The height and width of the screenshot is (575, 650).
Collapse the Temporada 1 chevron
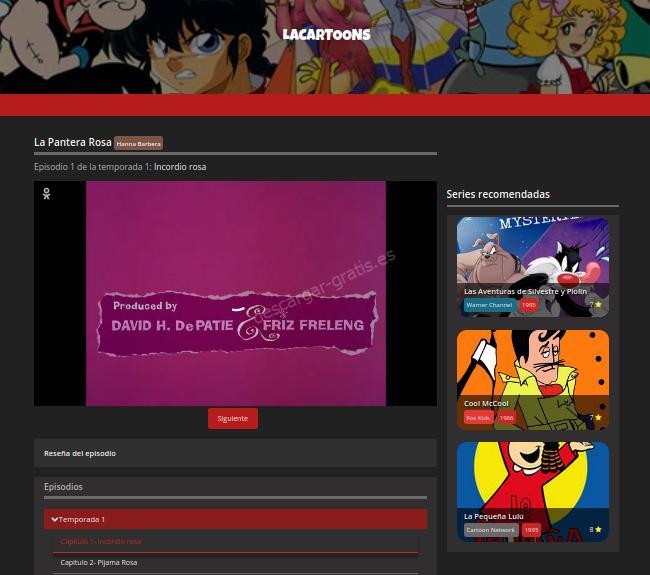coord(55,519)
